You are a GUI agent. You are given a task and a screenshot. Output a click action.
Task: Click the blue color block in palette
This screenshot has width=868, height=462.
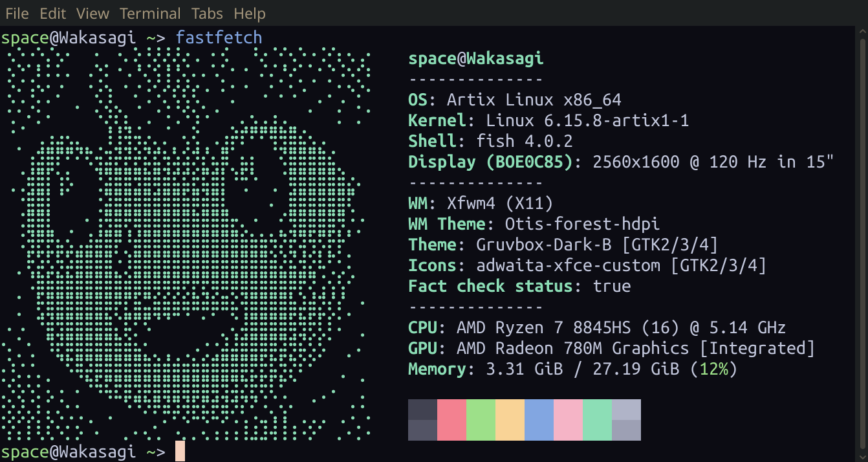[539, 420]
